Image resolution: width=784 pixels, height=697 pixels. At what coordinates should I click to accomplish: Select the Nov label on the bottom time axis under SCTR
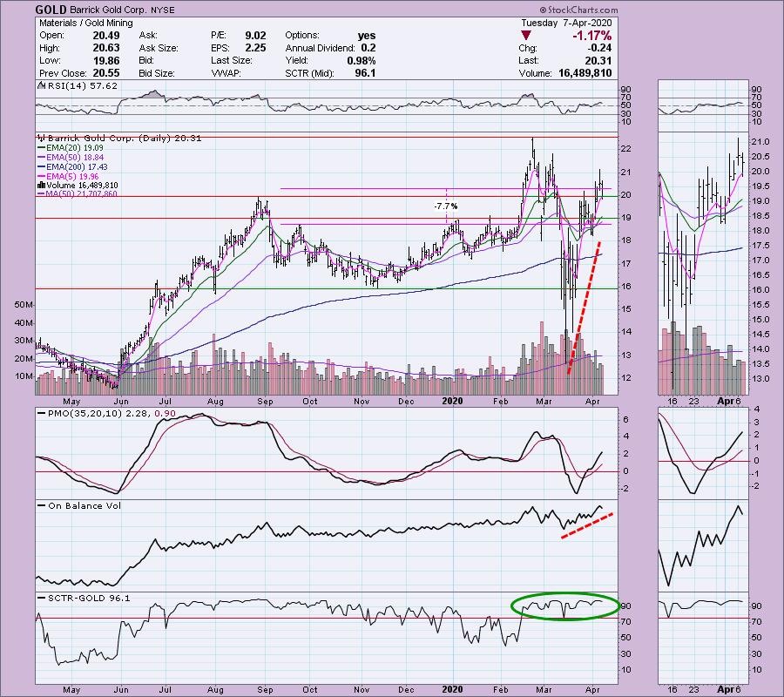click(x=361, y=690)
